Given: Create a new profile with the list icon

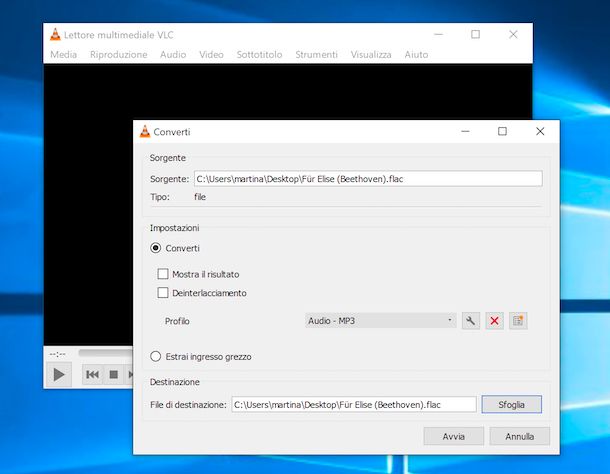Looking at the screenshot, I should pos(518,321).
